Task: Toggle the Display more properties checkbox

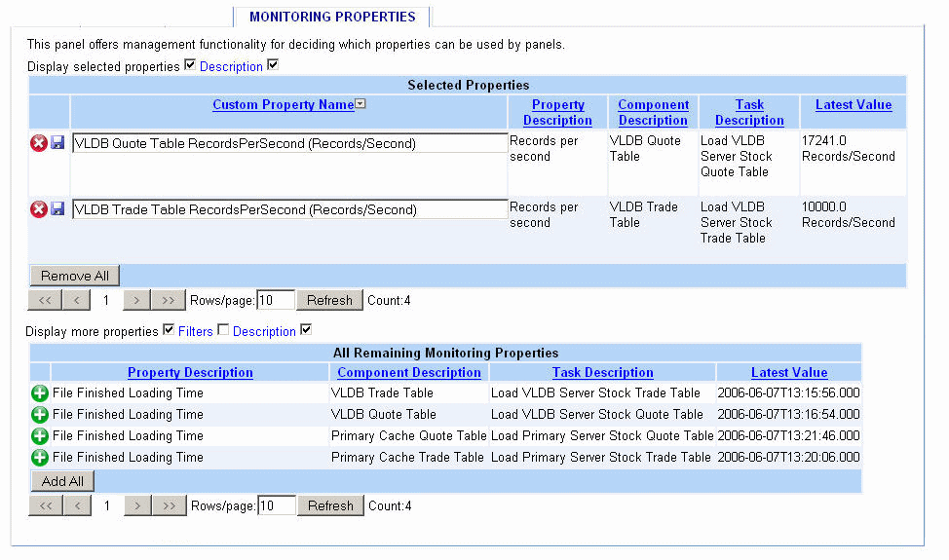Action: [169, 329]
